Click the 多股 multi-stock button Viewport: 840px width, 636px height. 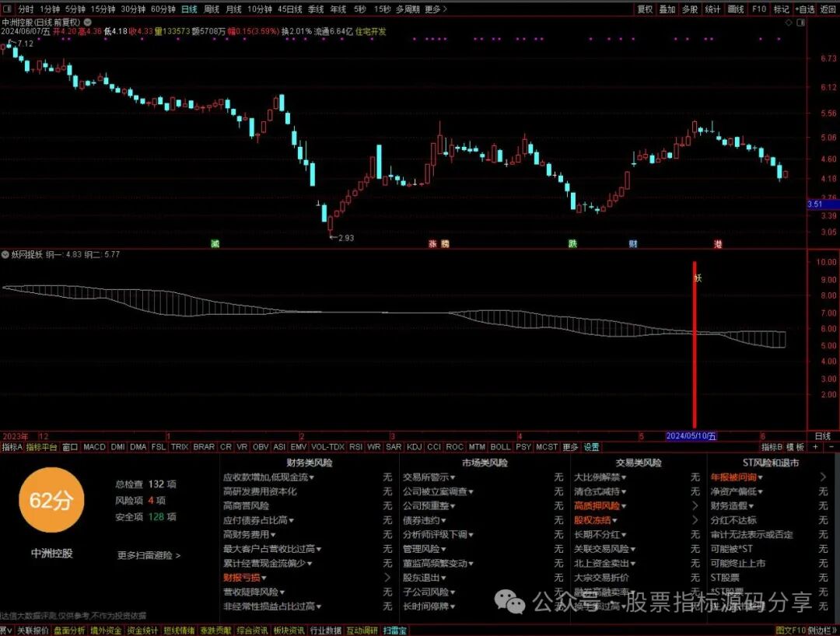point(690,9)
